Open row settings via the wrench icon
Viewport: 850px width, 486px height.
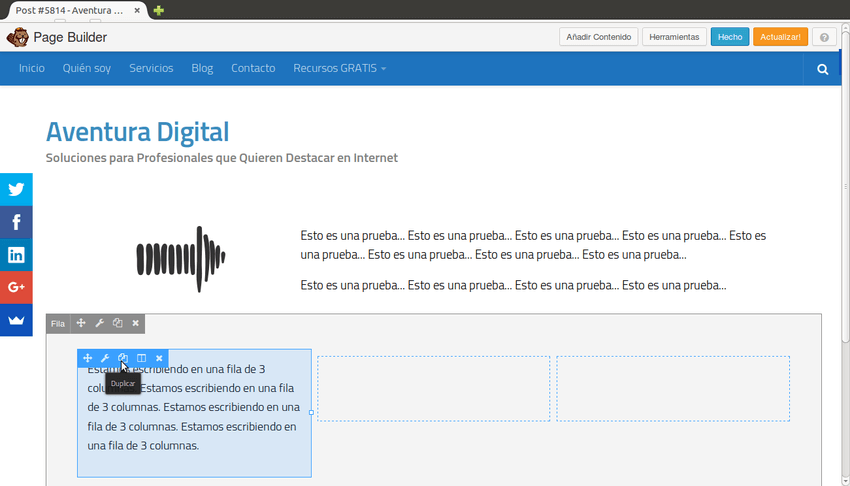(x=99, y=323)
